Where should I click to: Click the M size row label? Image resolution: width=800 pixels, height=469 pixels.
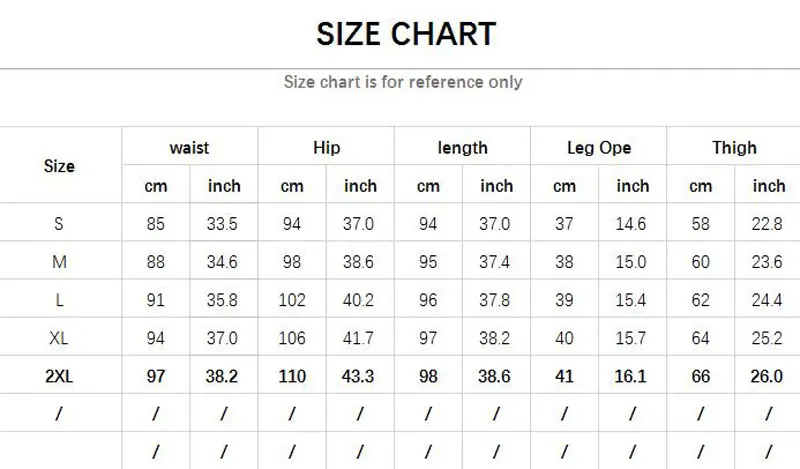coord(59,263)
